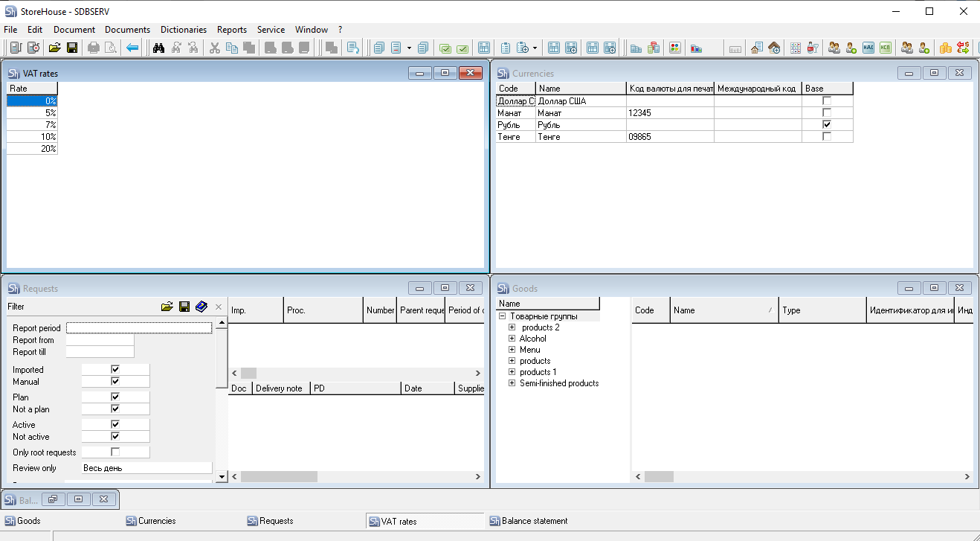980x541 pixels.
Task: Click the Report period input field
Action: [x=139, y=328]
